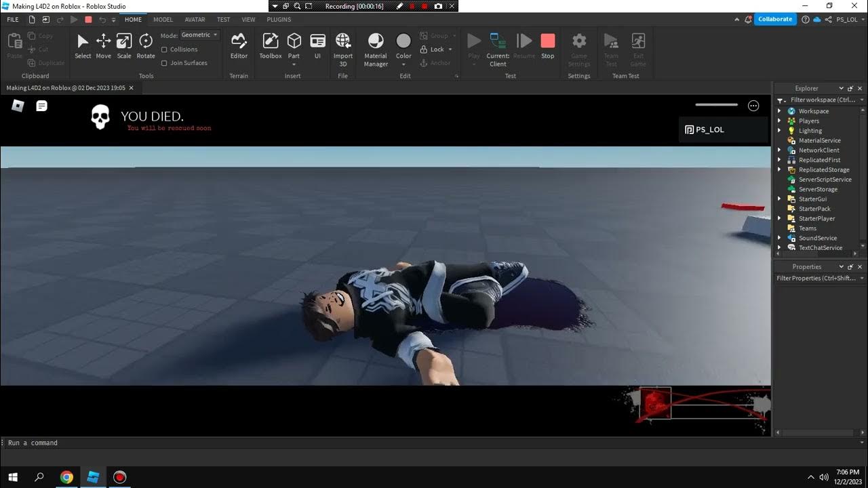
Task: Select the PS_LOL entry in the viewport player list
Action: [x=723, y=129]
